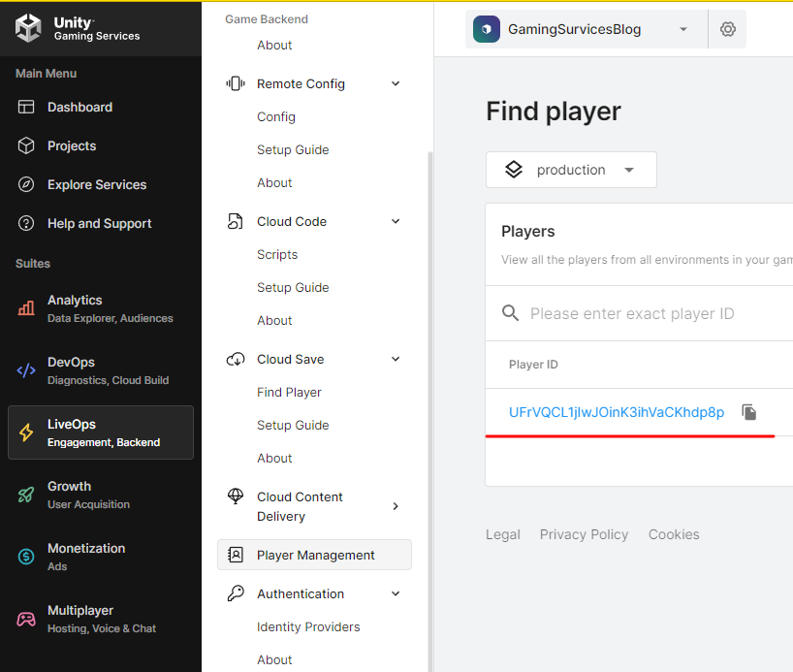The image size is (793, 672).
Task: Open project settings gear icon
Action: (x=728, y=29)
